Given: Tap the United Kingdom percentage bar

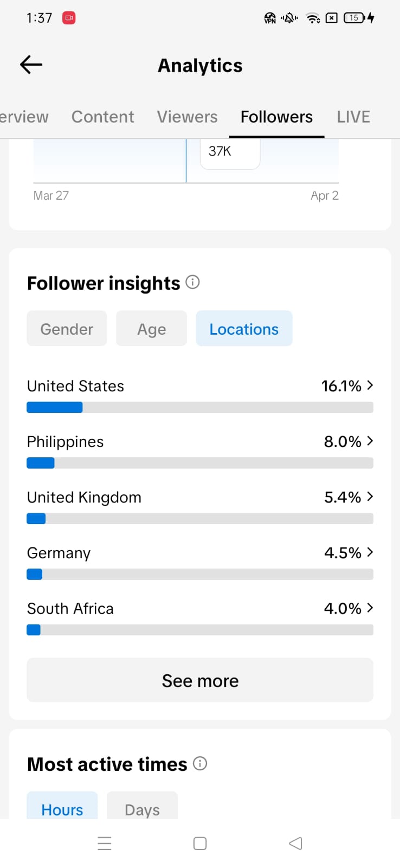Looking at the screenshot, I should pos(200,519).
